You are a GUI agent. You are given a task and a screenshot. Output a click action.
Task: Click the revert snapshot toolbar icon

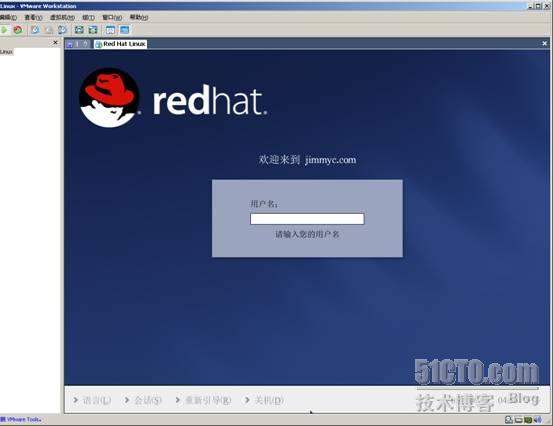[49, 30]
